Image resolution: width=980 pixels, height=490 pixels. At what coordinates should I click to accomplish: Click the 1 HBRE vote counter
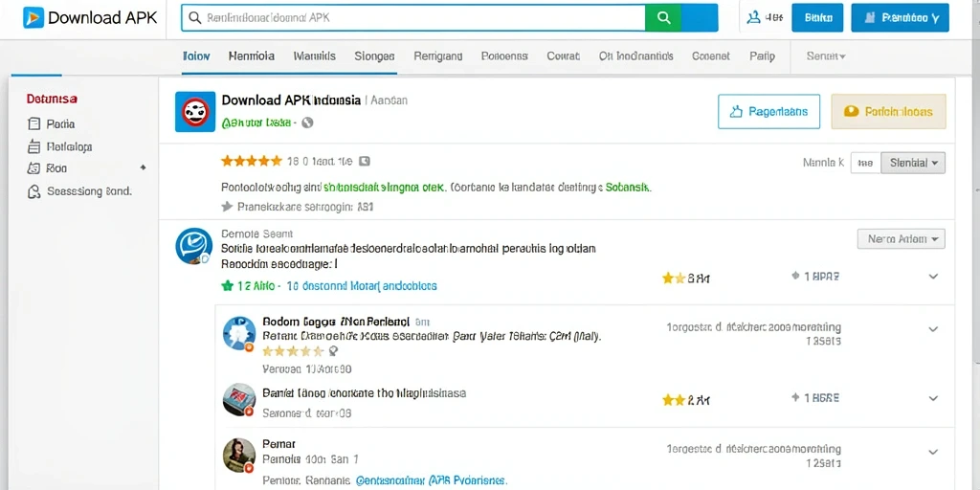point(815,397)
